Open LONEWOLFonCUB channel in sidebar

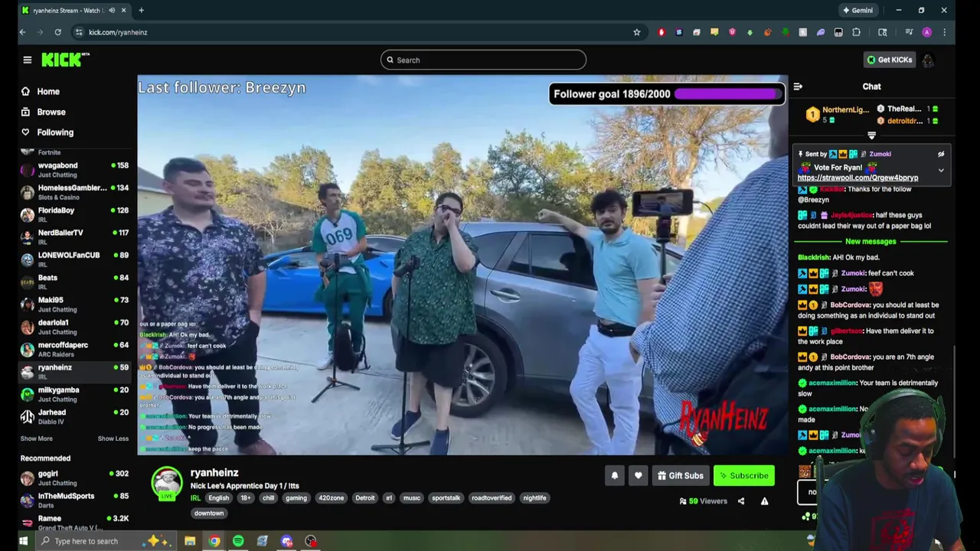pyautogui.click(x=75, y=259)
